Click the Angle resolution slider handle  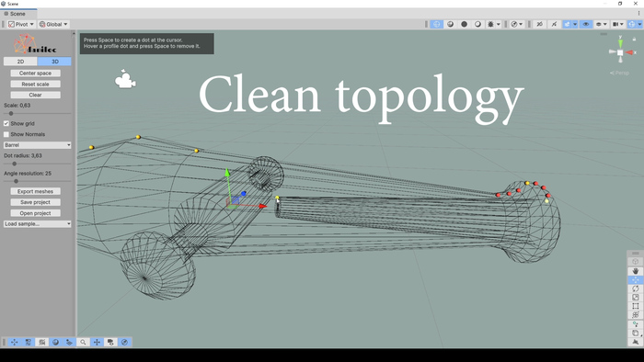pyautogui.click(x=16, y=181)
